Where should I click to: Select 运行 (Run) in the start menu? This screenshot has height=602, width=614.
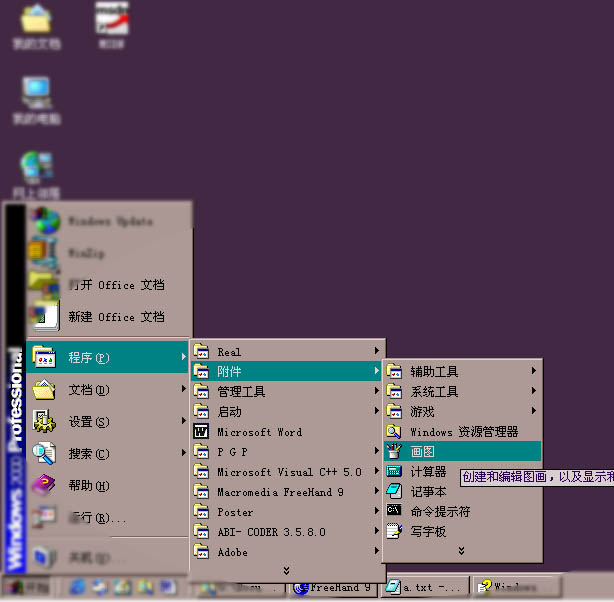[96, 518]
